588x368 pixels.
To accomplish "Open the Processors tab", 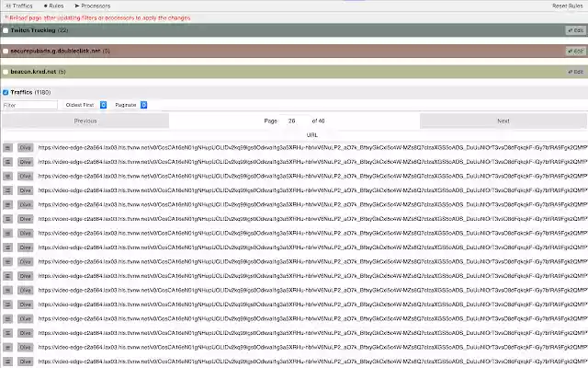I will (92, 6).
